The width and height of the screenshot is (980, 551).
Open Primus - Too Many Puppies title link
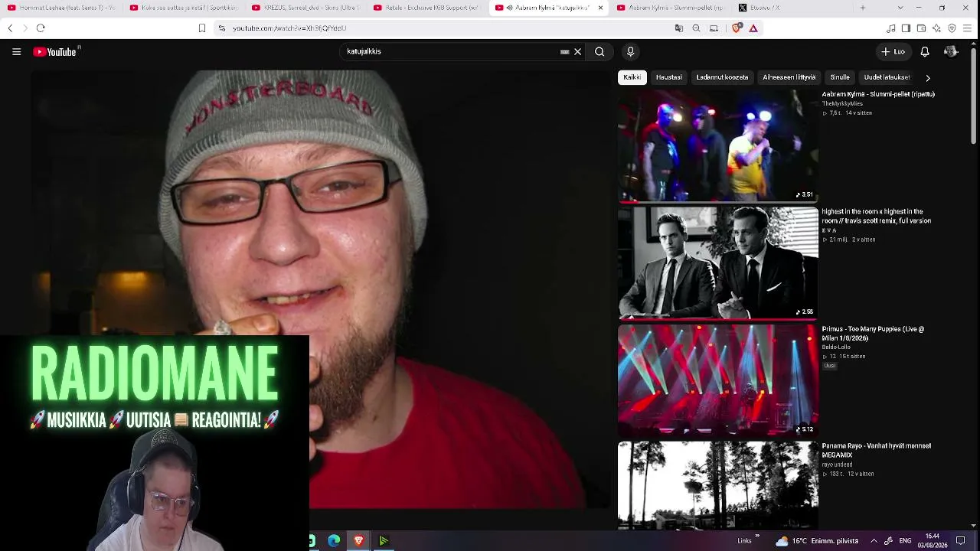(x=873, y=333)
